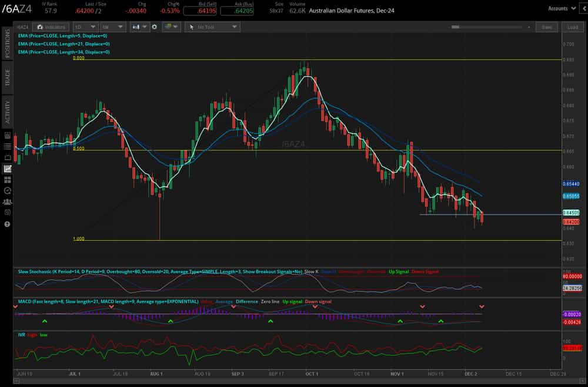Click the candlestick chart style icon
This screenshot has width=588, height=387.
tap(136, 26)
